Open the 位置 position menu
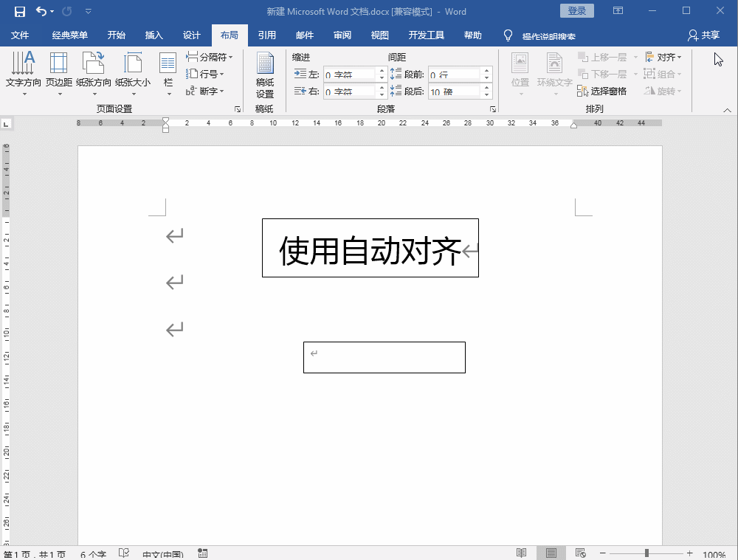Viewport: 738px width, 560px height. point(520,73)
